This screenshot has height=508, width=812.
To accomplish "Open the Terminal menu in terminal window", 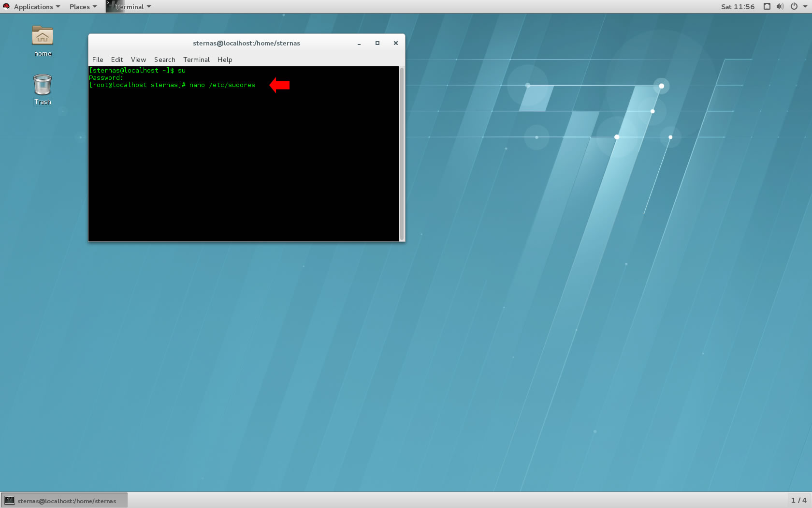I will pyautogui.click(x=196, y=60).
